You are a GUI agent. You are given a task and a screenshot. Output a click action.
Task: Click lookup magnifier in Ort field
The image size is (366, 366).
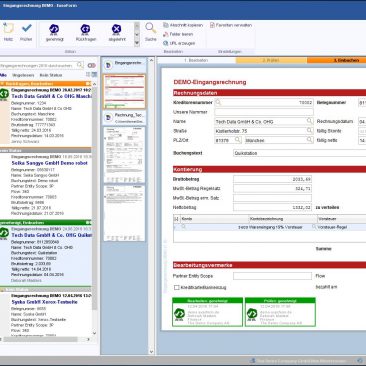[x=310, y=140]
